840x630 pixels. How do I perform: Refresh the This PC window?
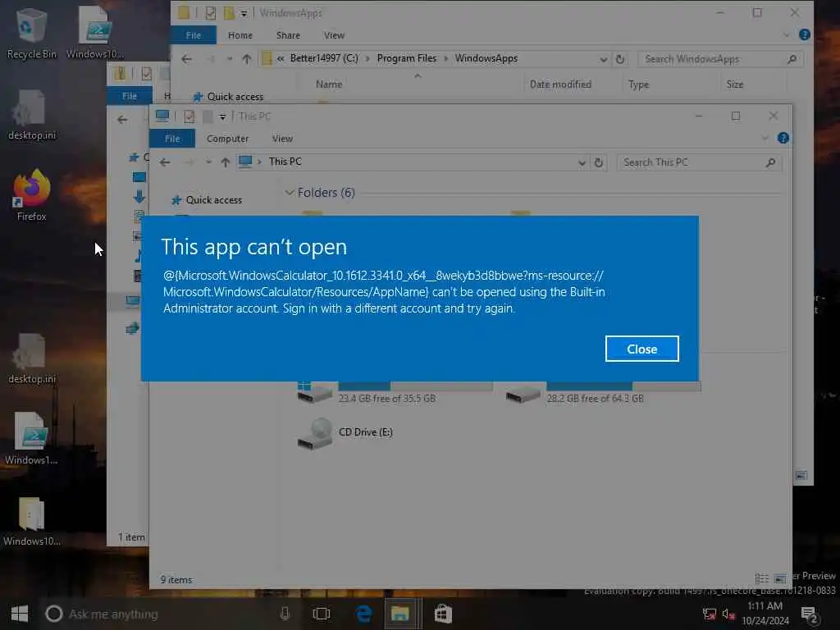coord(598,162)
